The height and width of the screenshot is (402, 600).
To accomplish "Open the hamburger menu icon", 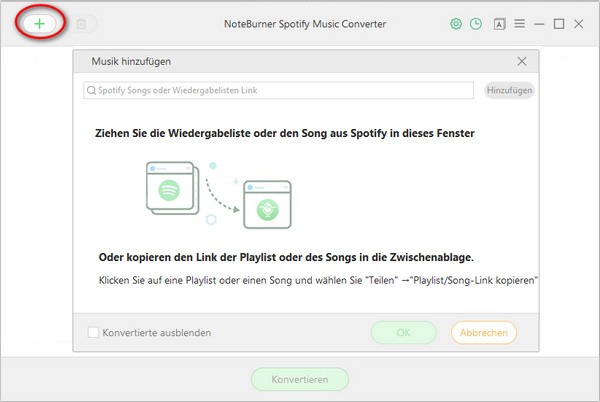I will point(519,24).
